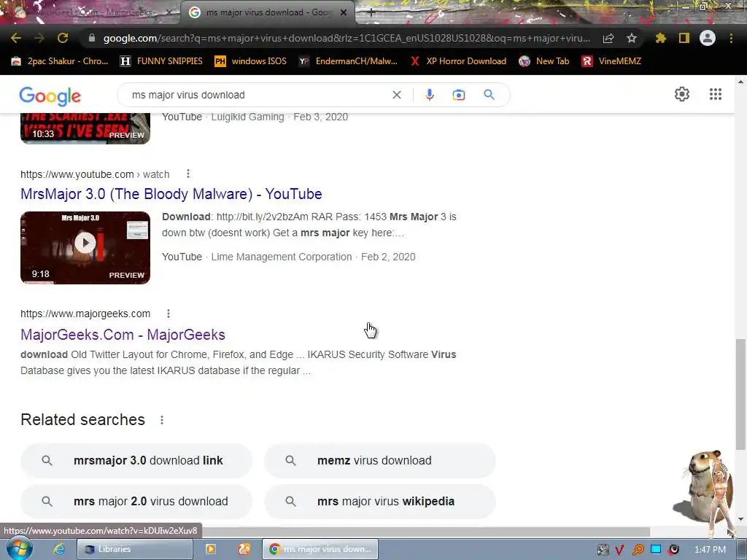Open MrsMajor 3.0 (The Bloody Malware) link

[171, 194]
